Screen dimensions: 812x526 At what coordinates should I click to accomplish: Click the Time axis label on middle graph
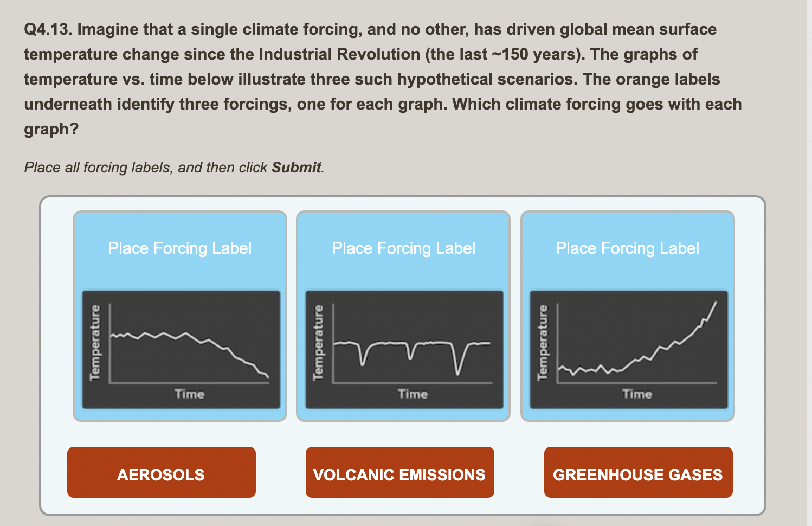pos(413,394)
